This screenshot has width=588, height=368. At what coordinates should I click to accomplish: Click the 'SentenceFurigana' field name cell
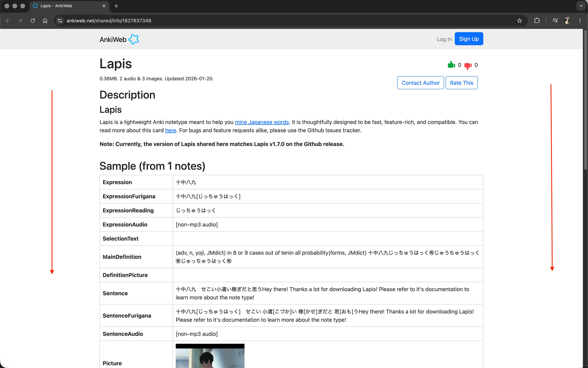coord(136,316)
